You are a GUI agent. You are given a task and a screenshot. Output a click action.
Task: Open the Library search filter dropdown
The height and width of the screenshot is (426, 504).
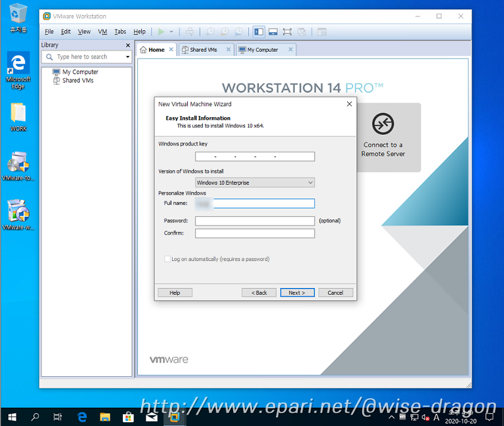pos(128,57)
